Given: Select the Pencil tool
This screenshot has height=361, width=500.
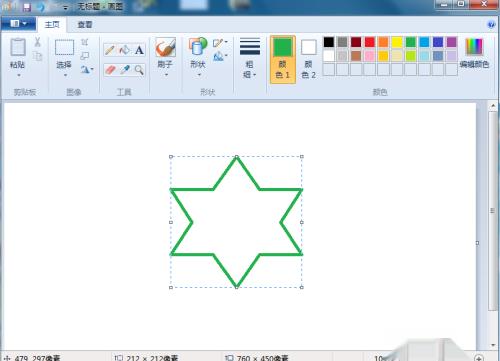Looking at the screenshot, I should tap(110, 50).
